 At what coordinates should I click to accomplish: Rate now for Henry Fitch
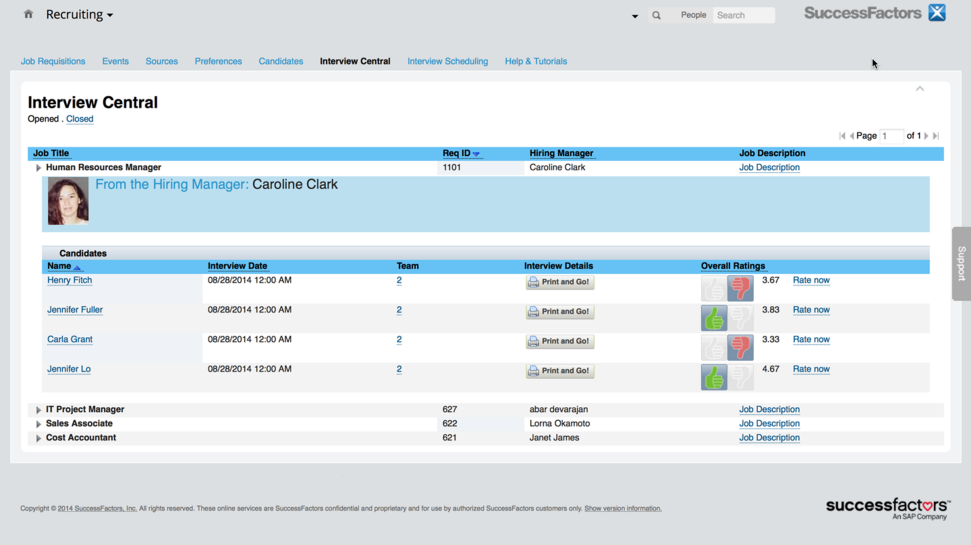click(x=811, y=280)
